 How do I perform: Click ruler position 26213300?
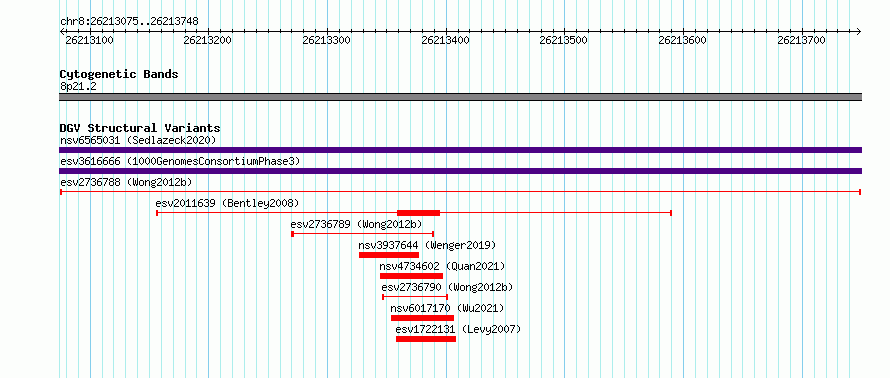327,40
